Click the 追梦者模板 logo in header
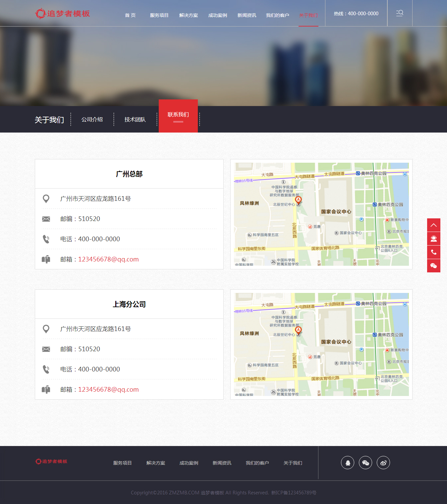The height and width of the screenshot is (504, 447). click(x=63, y=14)
